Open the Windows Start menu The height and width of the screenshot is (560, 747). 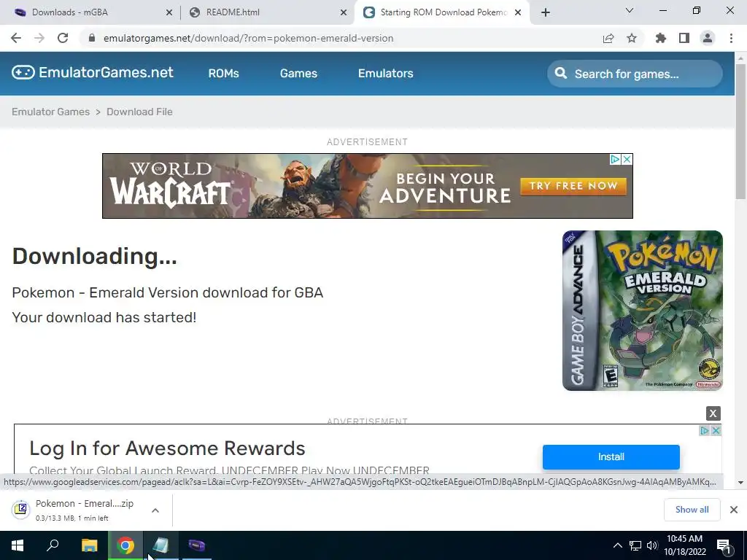tap(18, 545)
